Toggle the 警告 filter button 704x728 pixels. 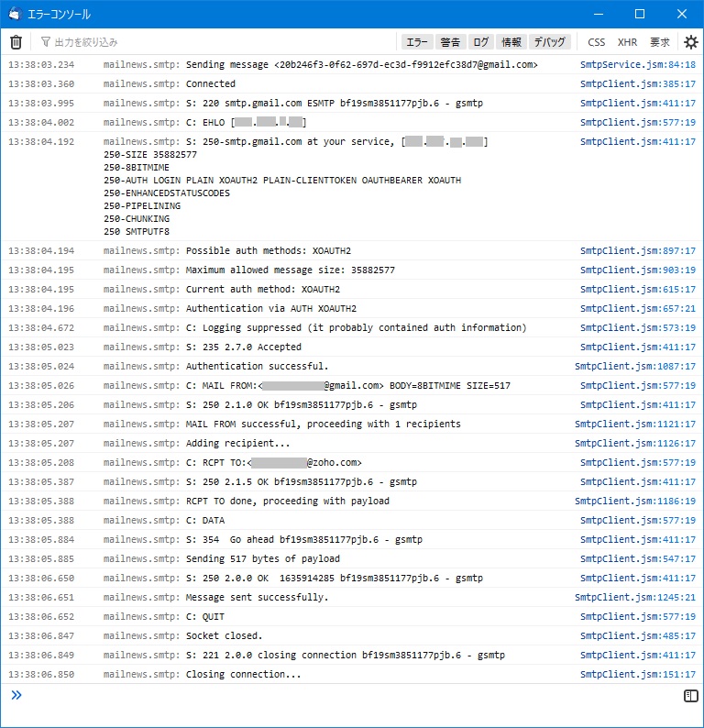coord(450,42)
